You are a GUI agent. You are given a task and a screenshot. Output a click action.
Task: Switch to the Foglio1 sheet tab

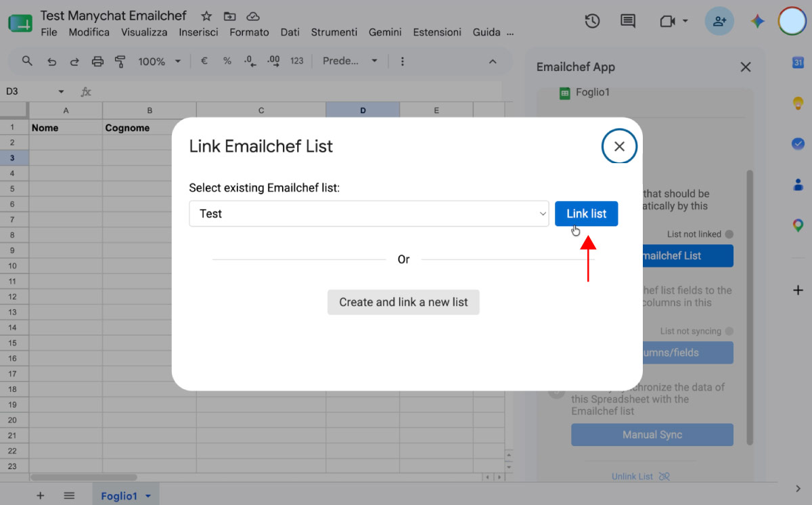click(119, 496)
